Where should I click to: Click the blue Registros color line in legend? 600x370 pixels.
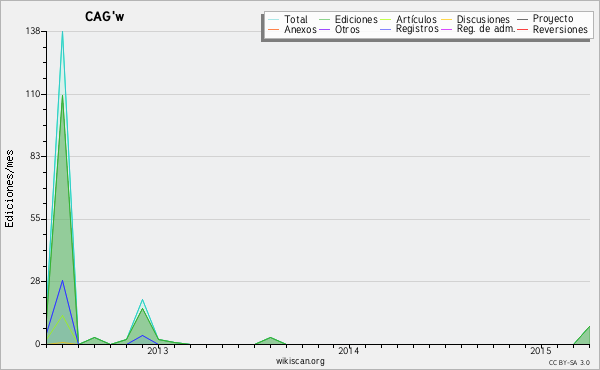[386, 29]
